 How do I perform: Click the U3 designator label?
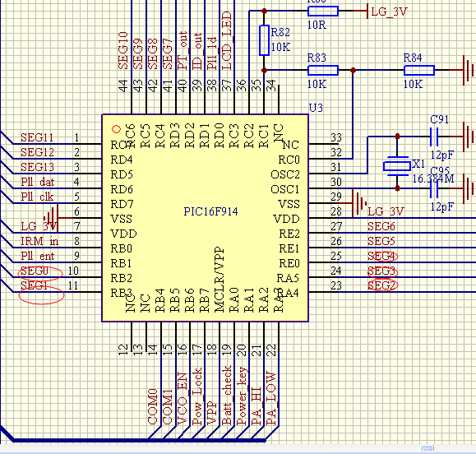pyautogui.click(x=316, y=108)
